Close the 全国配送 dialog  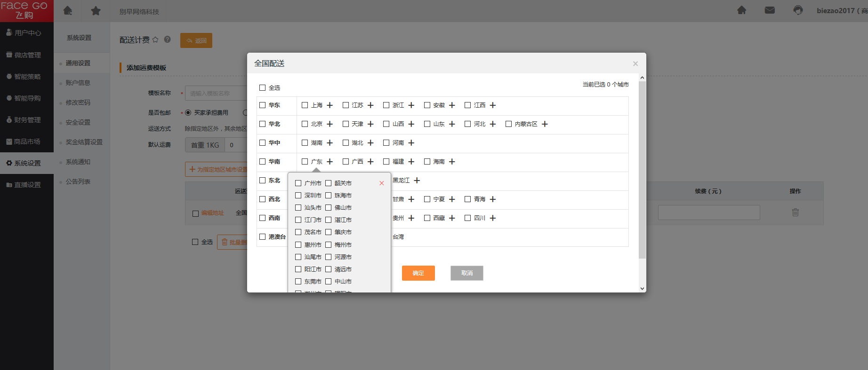[x=635, y=63]
